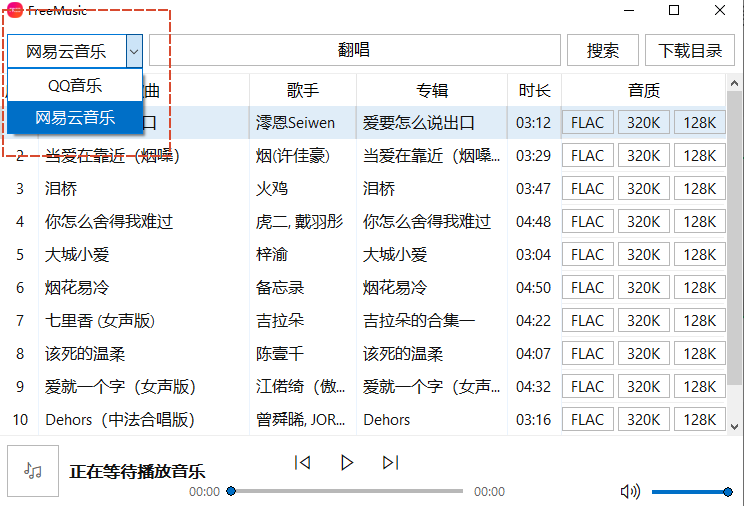
Task: Choose QQ音乐 from the source list
Action: [x=75, y=85]
